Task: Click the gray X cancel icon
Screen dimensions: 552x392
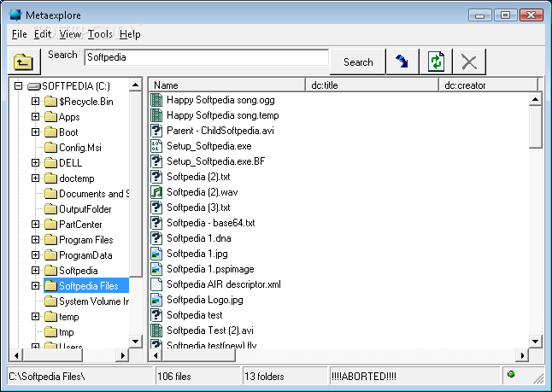Action: 469,62
